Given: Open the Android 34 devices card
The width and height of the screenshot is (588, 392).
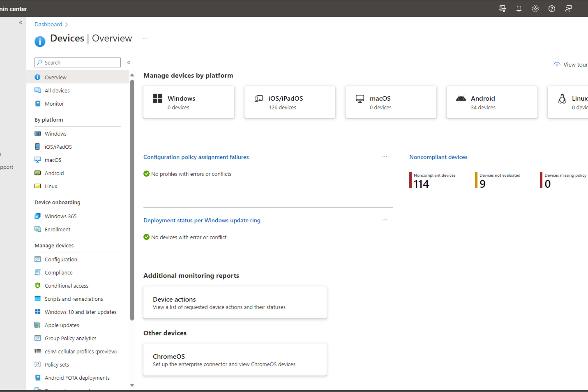Looking at the screenshot, I should tap(492, 102).
